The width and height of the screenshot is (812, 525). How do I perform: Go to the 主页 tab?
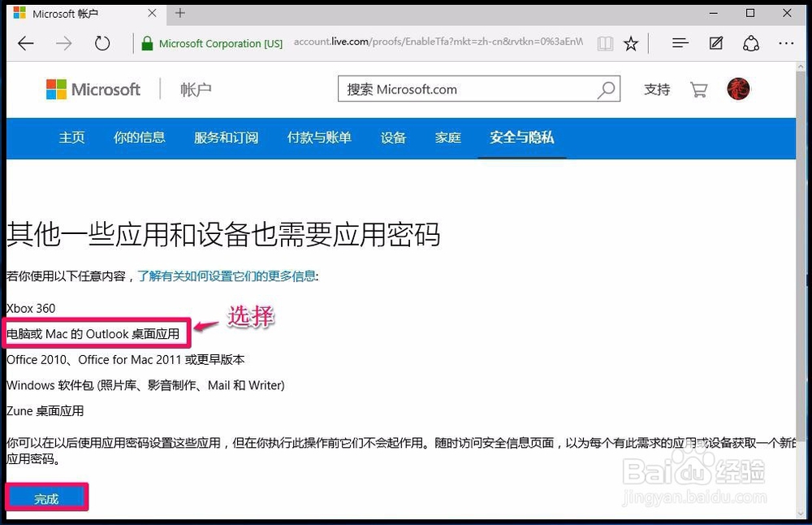pos(71,137)
